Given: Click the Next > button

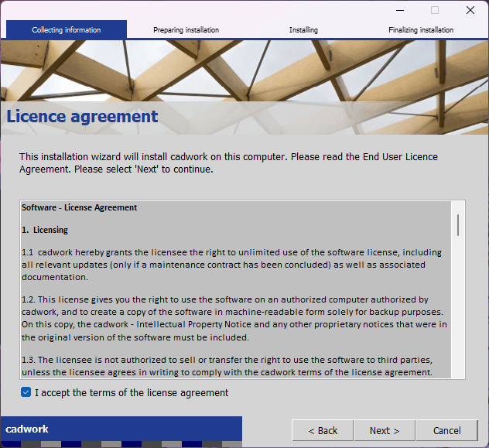Looking at the screenshot, I should [385, 430].
